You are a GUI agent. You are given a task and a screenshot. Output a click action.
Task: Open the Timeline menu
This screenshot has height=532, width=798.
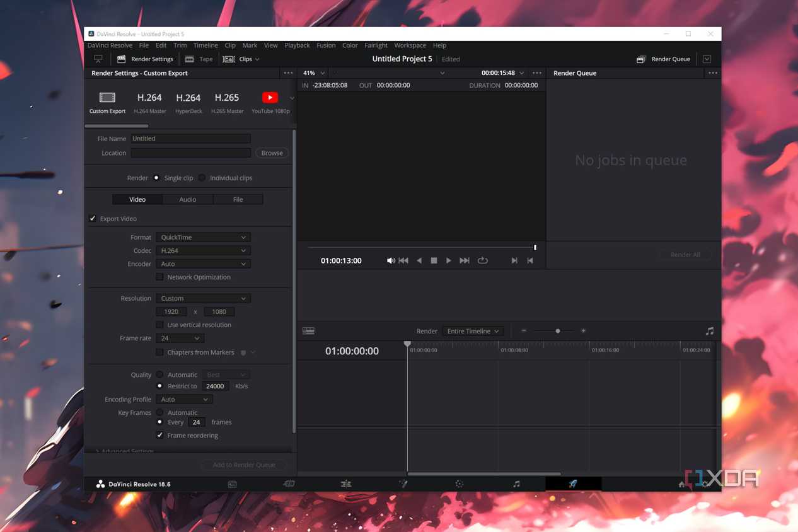(x=205, y=45)
